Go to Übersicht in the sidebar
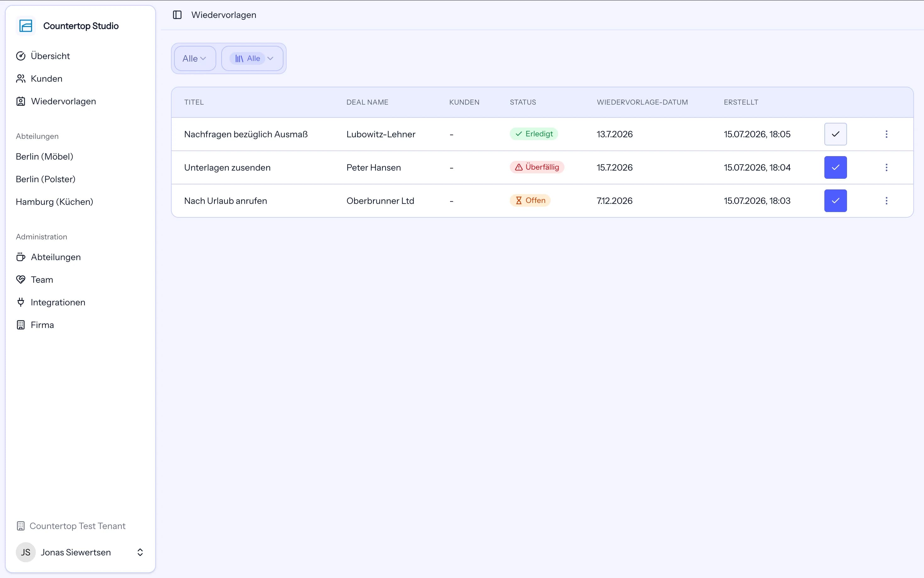The height and width of the screenshot is (578, 924). 51,56
